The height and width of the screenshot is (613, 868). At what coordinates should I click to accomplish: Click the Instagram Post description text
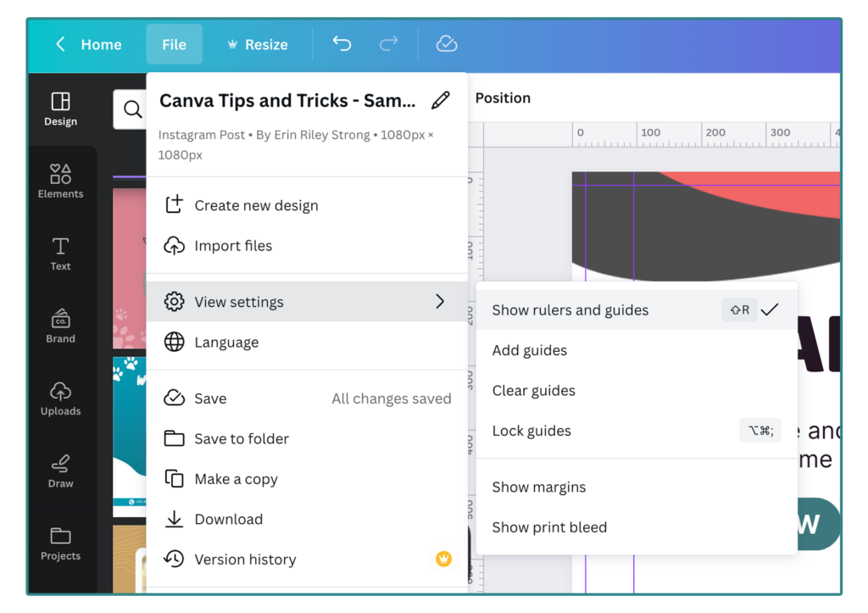[x=296, y=144]
